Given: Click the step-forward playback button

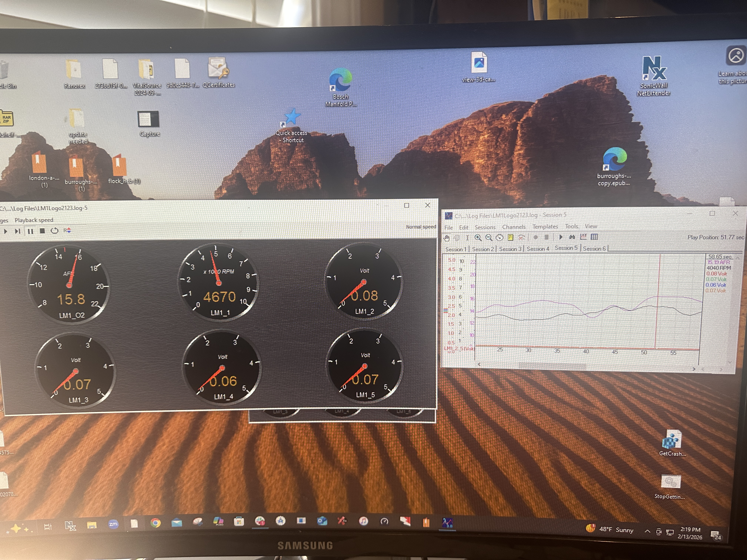Looking at the screenshot, I should pyautogui.click(x=18, y=231).
